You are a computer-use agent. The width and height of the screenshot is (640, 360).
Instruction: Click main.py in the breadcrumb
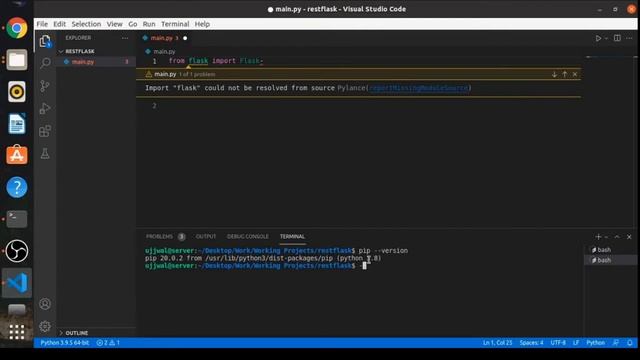(x=164, y=52)
